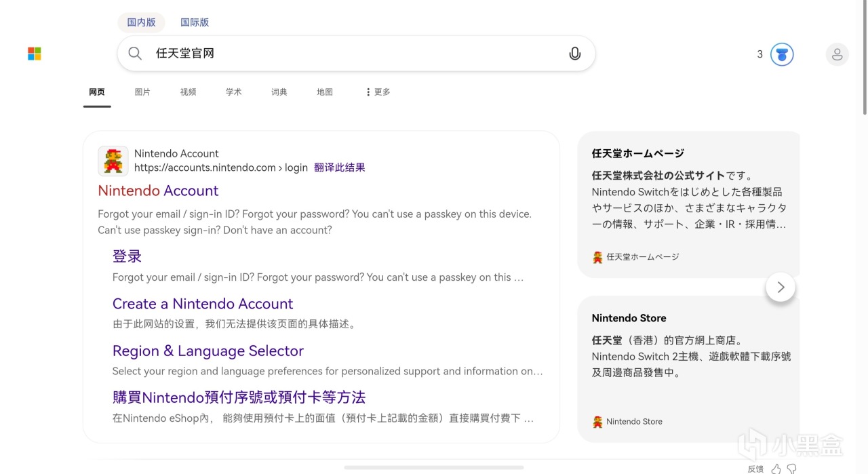The width and height of the screenshot is (868, 474).
Task: Switch to the 国际版 tab
Action: (195, 22)
